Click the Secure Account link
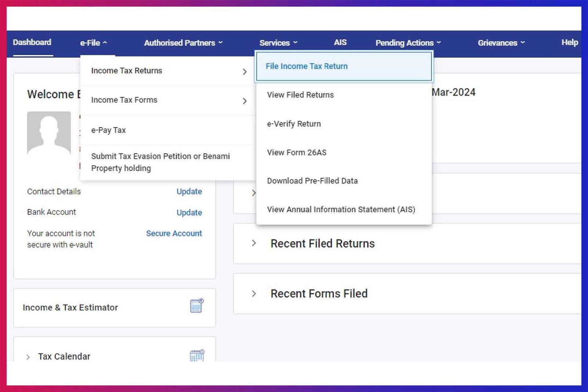588x392 pixels. 174,233
